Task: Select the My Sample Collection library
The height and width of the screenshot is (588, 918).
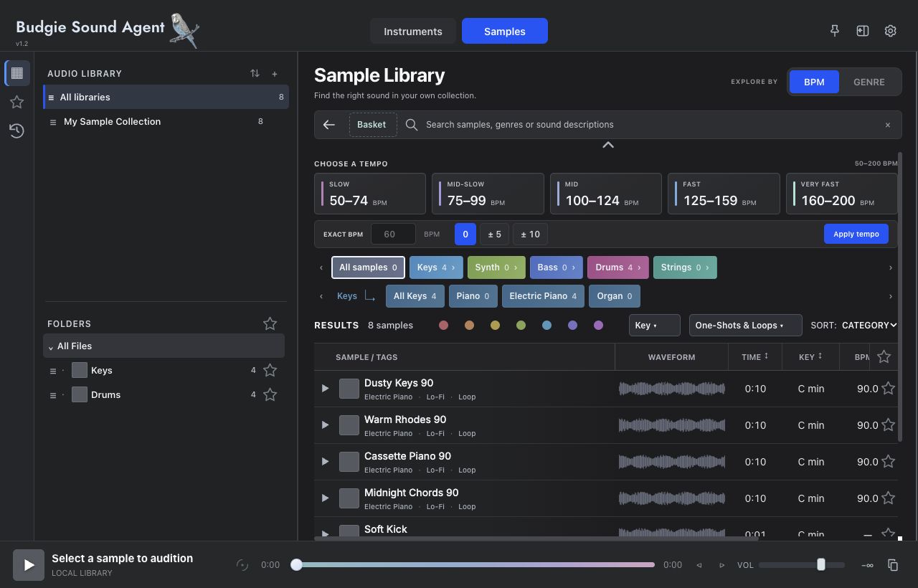Action: (x=166, y=122)
